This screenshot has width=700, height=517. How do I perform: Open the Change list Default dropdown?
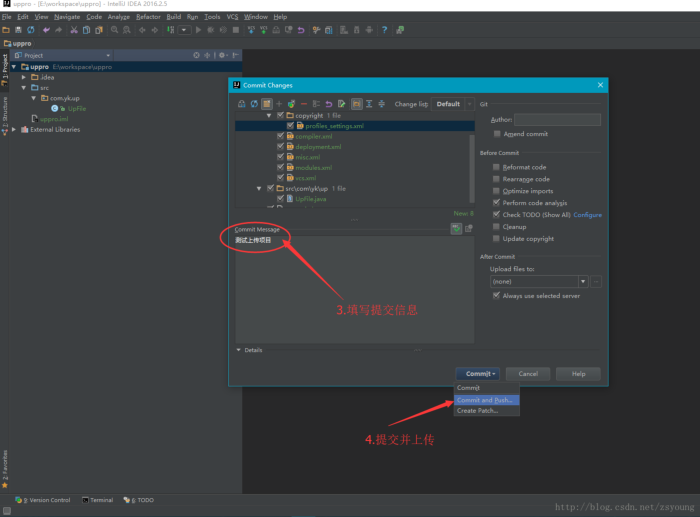(453, 104)
